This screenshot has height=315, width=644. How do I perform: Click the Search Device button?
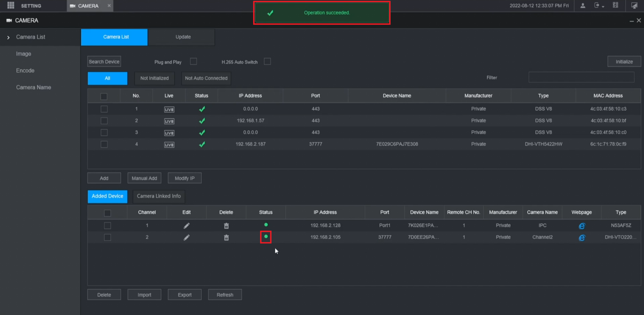104,62
